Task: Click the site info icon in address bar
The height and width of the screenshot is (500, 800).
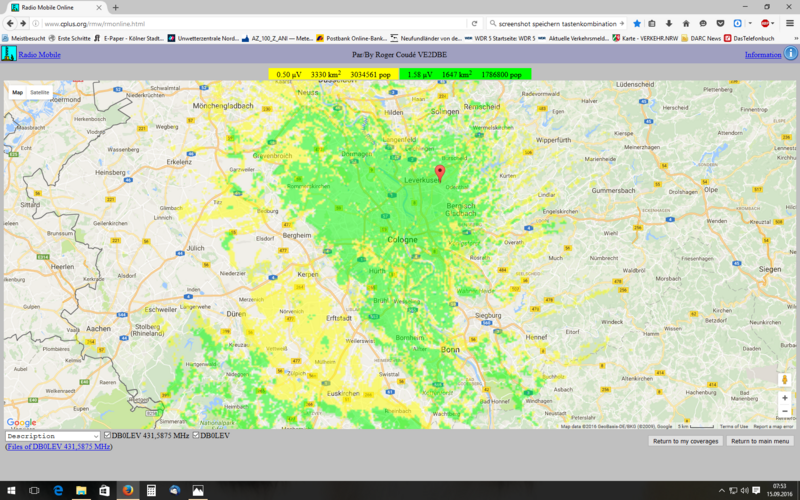Action: [36, 23]
